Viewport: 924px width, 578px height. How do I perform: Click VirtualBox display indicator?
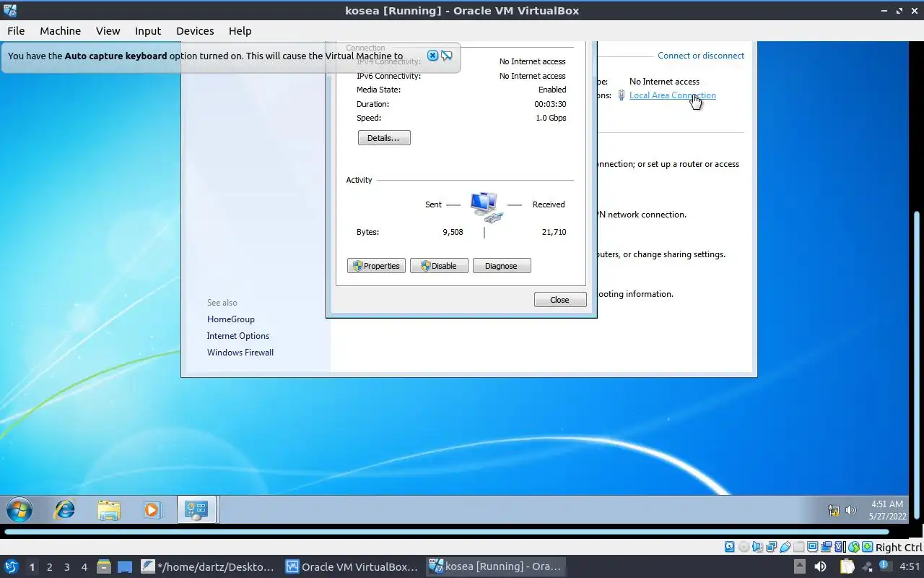tap(812, 548)
